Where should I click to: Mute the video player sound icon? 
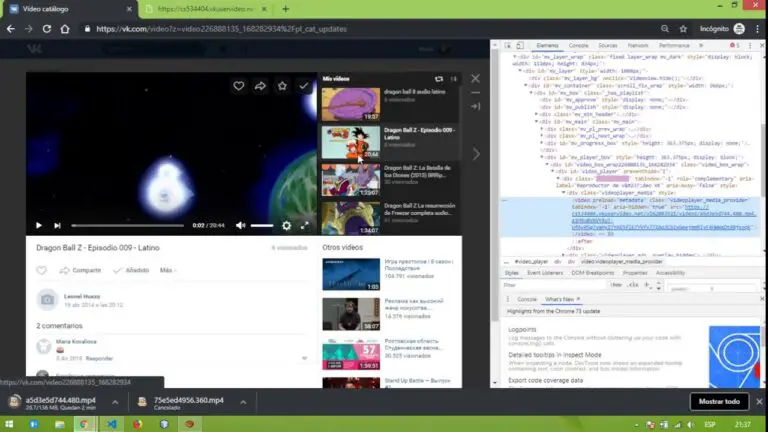(240, 225)
